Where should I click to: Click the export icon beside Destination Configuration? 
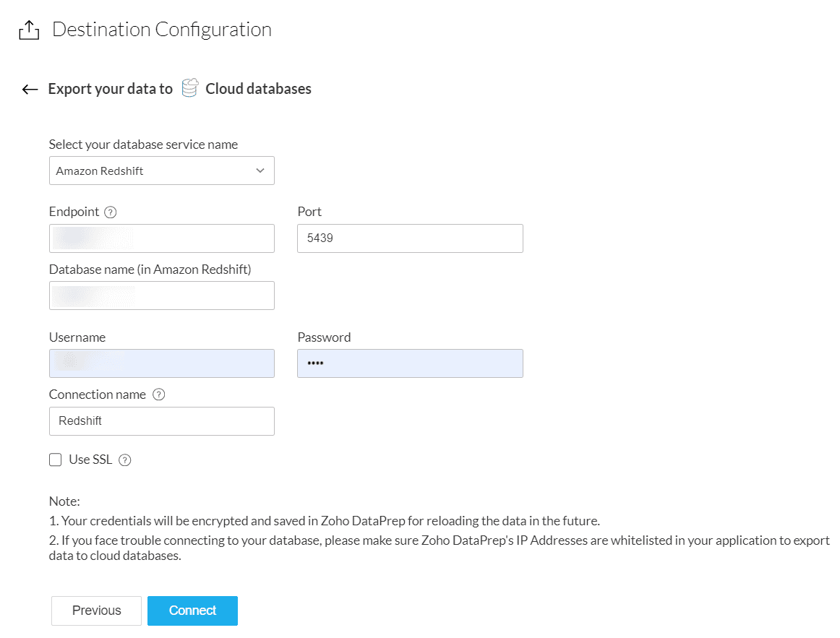tap(27, 30)
